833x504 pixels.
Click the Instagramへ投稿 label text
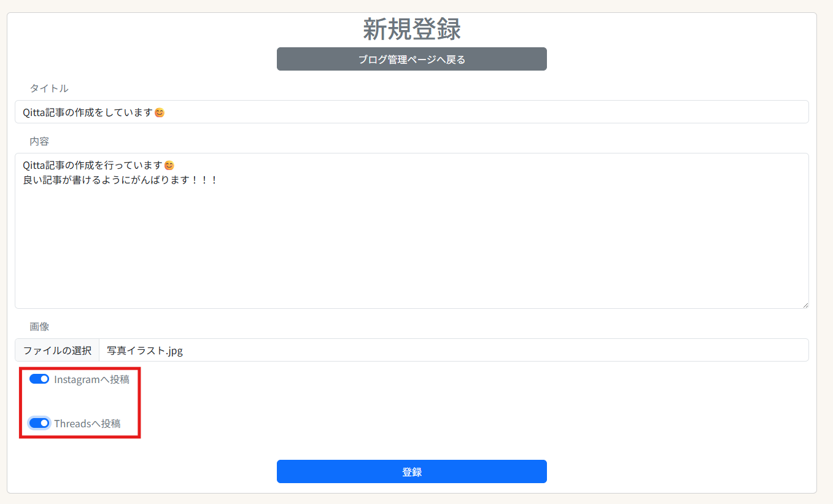tap(91, 379)
